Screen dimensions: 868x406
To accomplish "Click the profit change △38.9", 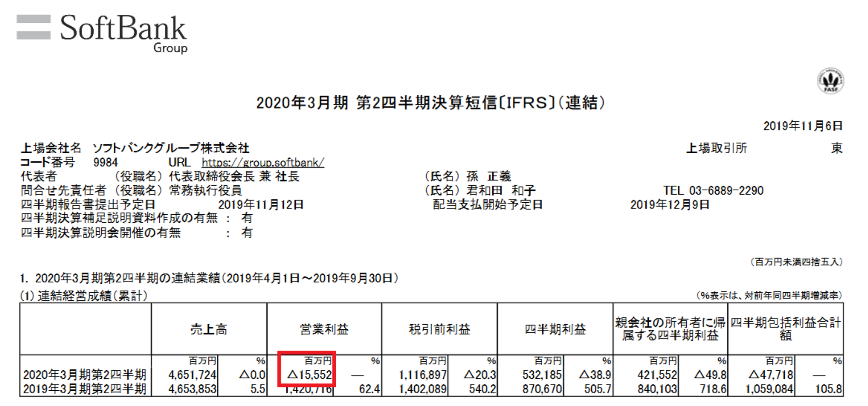I will (595, 375).
